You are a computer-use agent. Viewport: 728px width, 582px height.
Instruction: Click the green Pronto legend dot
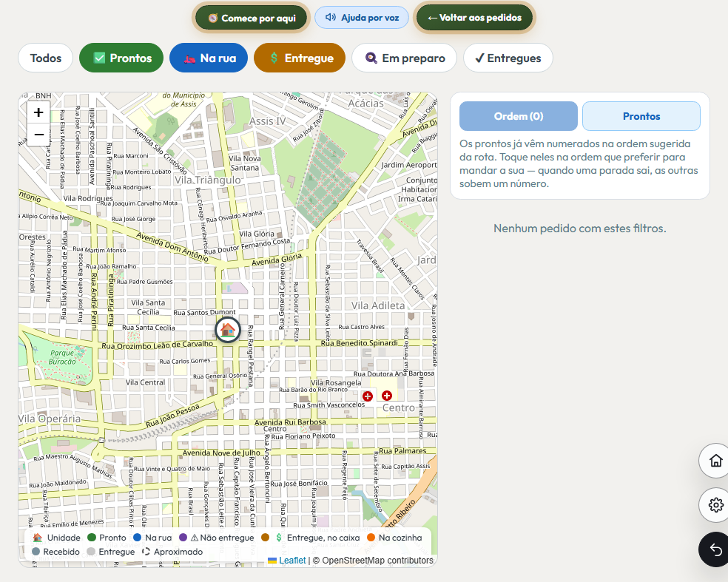point(92,538)
